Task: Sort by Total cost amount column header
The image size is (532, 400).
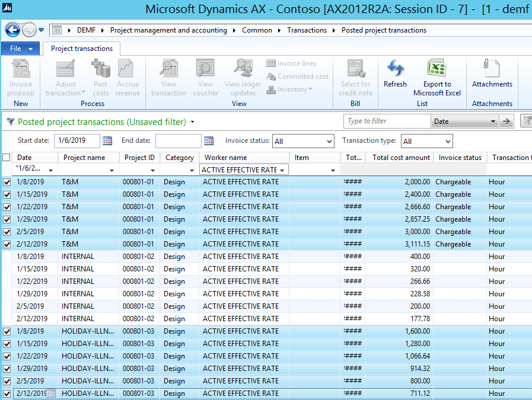Action: (x=401, y=158)
